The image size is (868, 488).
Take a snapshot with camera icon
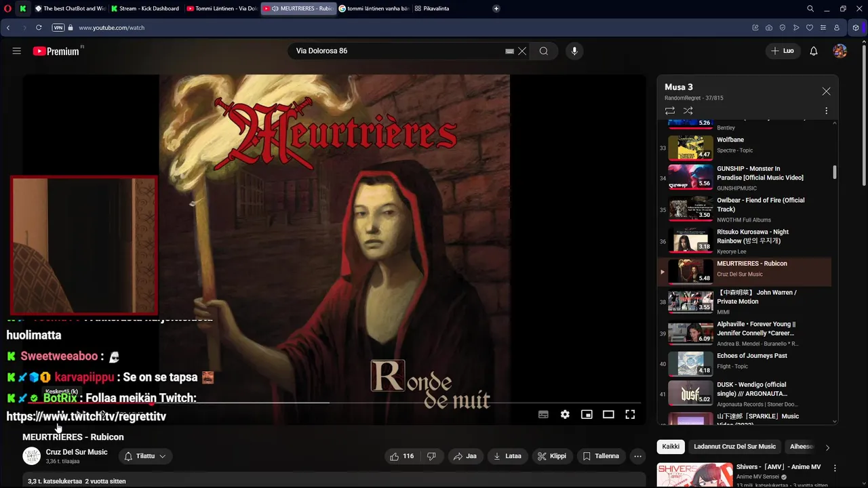pos(769,28)
